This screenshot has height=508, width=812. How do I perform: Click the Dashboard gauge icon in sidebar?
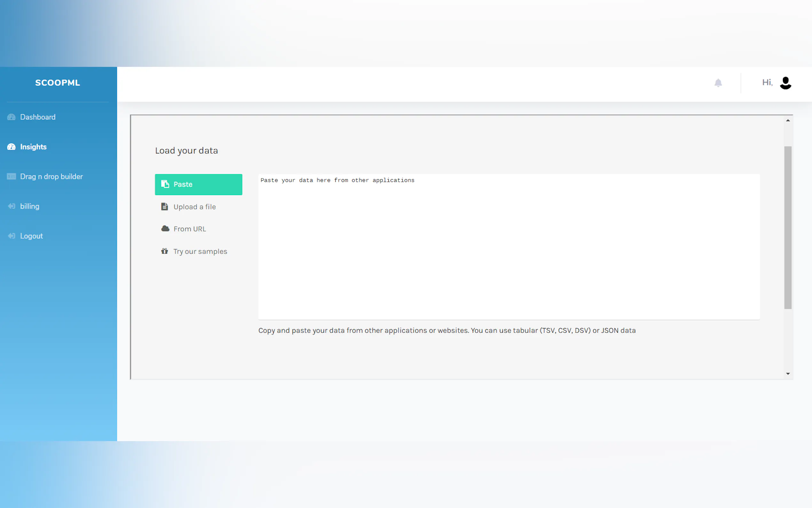(x=12, y=117)
